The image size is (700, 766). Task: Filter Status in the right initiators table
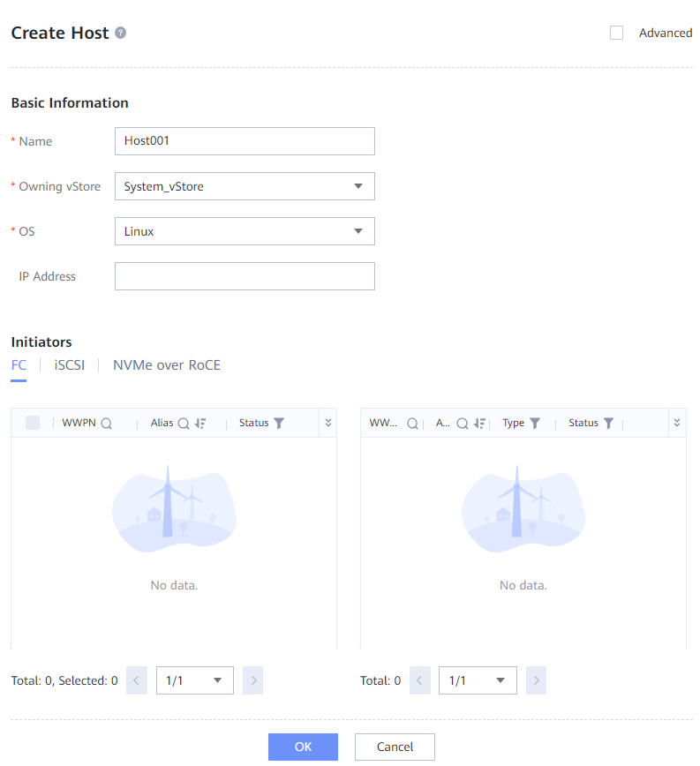pyautogui.click(x=608, y=424)
